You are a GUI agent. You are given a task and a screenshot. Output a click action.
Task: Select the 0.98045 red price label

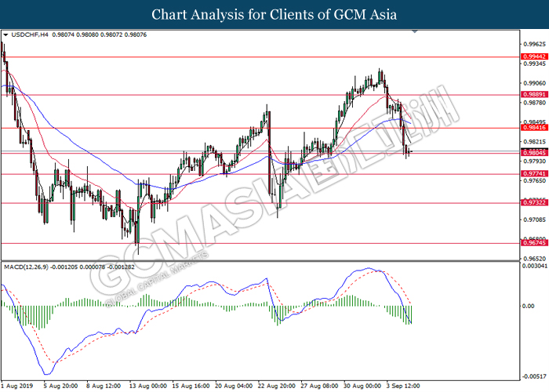tap(534, 154)
